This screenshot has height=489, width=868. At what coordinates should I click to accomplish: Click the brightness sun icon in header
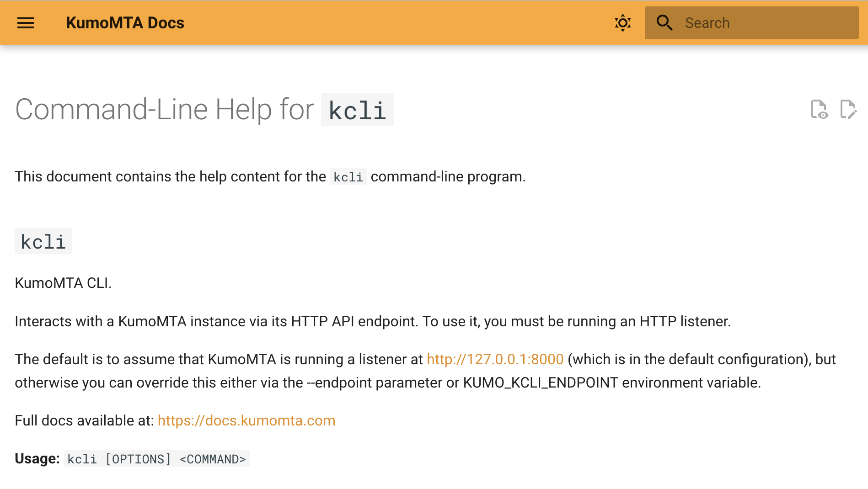[x=622, y=22]
